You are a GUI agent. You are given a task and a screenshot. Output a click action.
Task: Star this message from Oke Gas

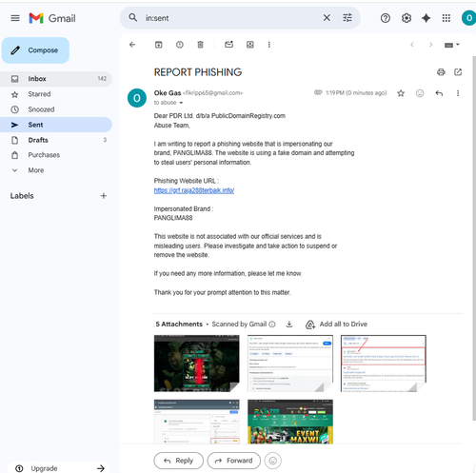click(x=401, y=93)
